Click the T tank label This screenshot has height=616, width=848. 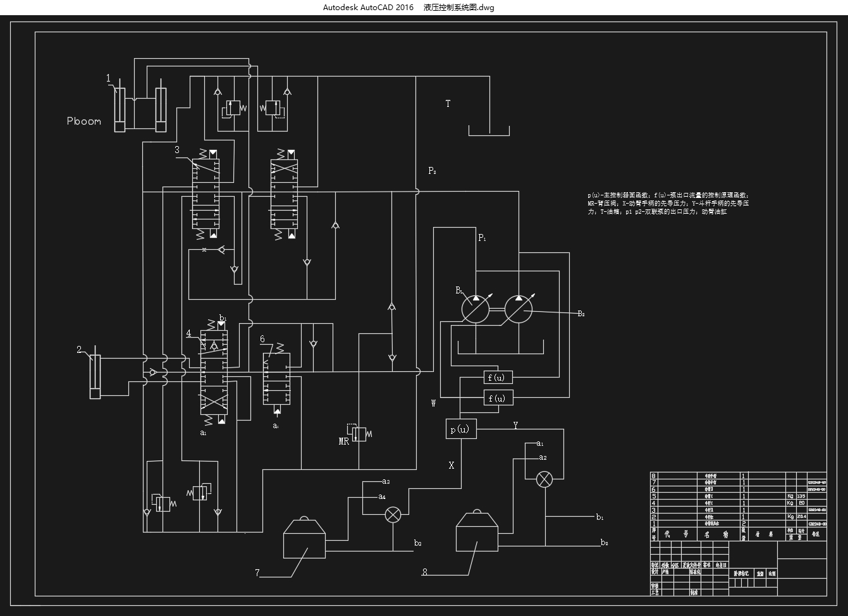[x=448, y=104]
